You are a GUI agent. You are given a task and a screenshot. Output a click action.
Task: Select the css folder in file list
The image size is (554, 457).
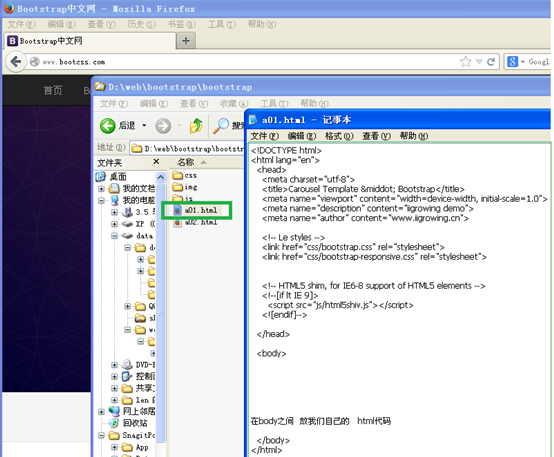click(185, 175)
